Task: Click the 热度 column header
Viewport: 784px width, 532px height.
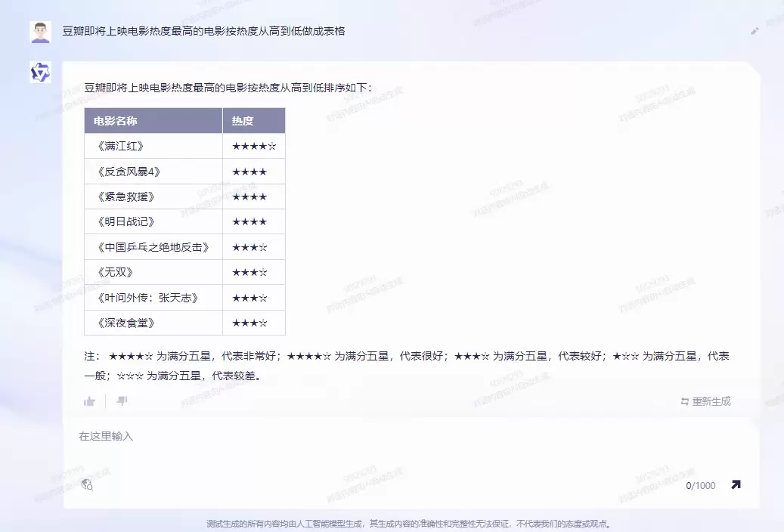Action: click(254, 120)
